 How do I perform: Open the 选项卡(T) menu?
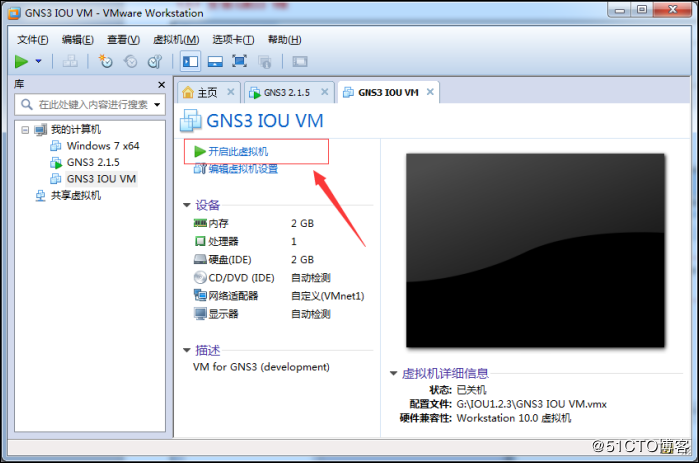(x=233, y=40)
